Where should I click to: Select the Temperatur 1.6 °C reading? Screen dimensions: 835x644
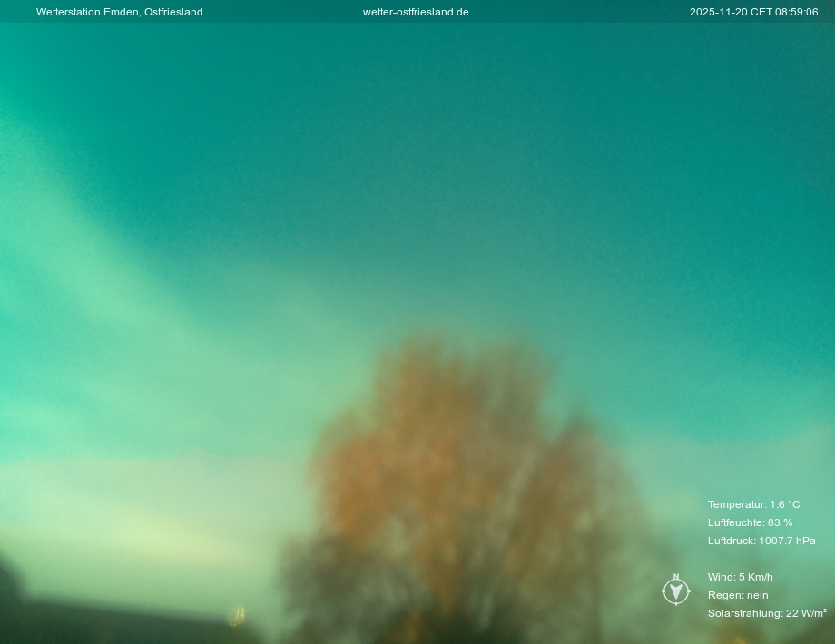(x=753, y=504)
